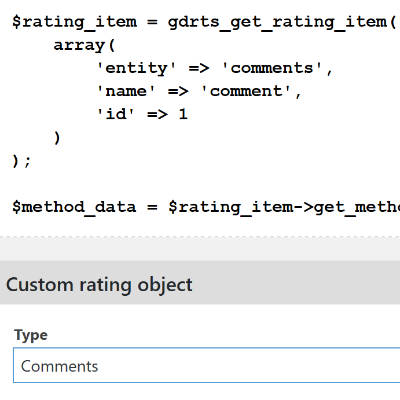Viewport: 400px width, 400px height.
Task: Click the 'id' key in the code
Action: tap(116, 114)
